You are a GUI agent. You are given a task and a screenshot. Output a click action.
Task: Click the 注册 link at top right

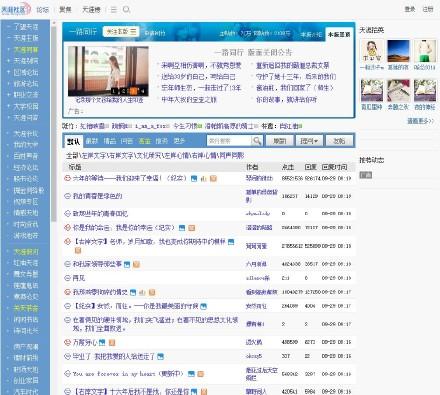coord(428,9)
